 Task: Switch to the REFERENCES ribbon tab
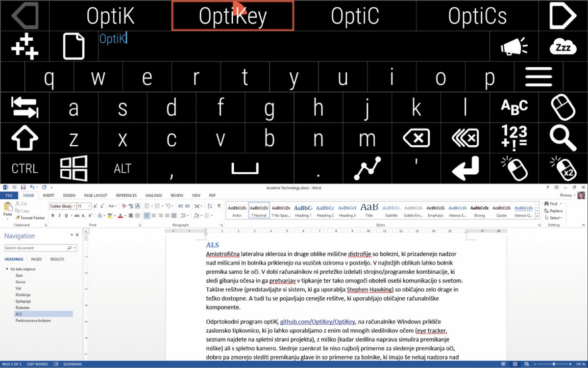tap(126, 195)
